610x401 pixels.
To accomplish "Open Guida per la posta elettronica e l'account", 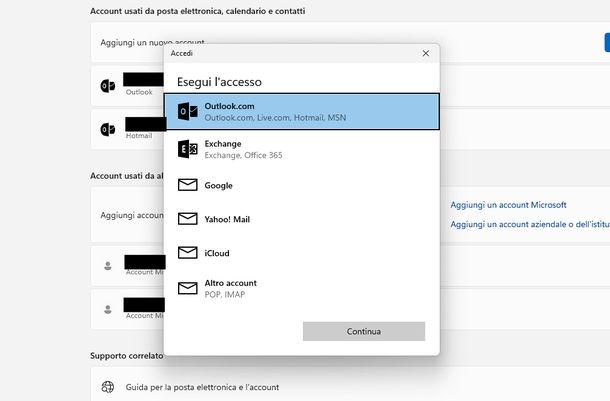I will pos(202,387).
